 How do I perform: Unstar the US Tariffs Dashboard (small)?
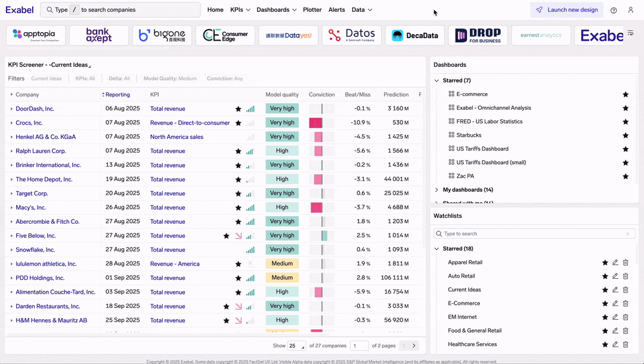pos(626,163)
